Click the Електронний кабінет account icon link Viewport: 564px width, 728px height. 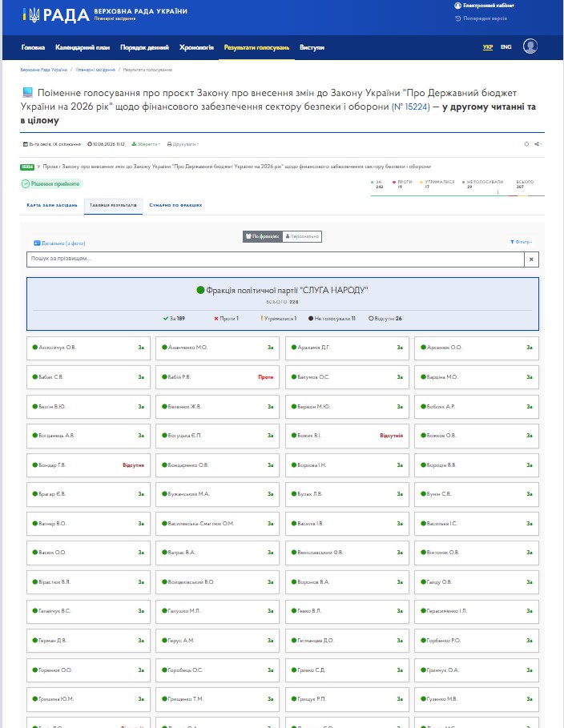(484, 6)
